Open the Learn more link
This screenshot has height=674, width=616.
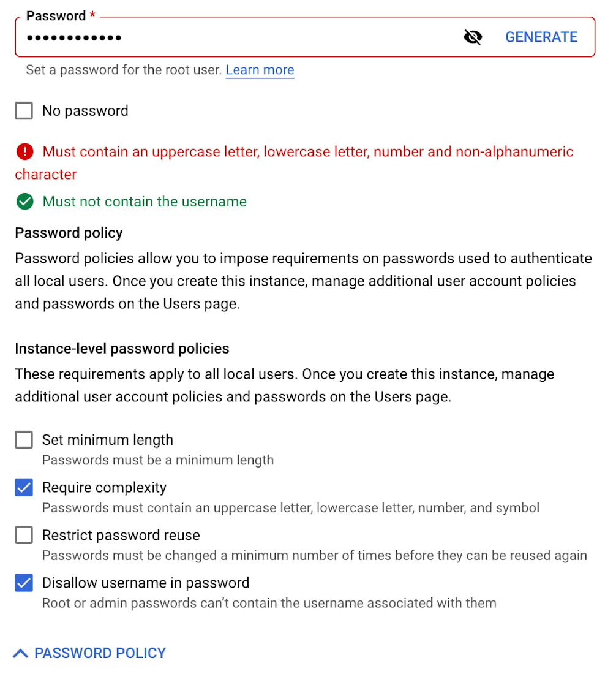(x=260, y=69)
